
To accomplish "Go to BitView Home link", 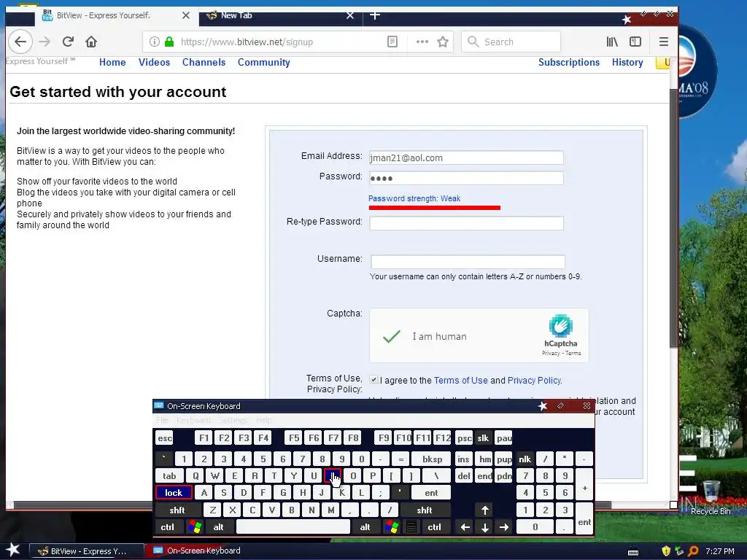I will [x=112, y=63].
